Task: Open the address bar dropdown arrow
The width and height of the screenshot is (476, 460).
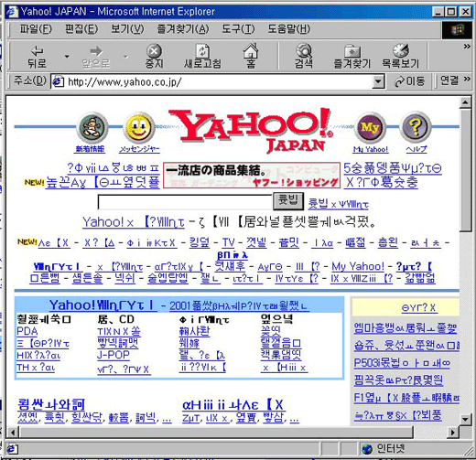Action: click(378, 82)
